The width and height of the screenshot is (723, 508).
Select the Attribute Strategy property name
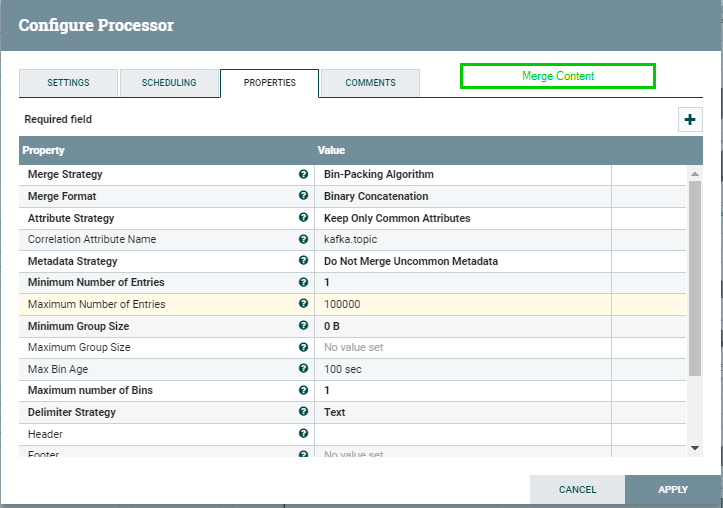(71, 219)
